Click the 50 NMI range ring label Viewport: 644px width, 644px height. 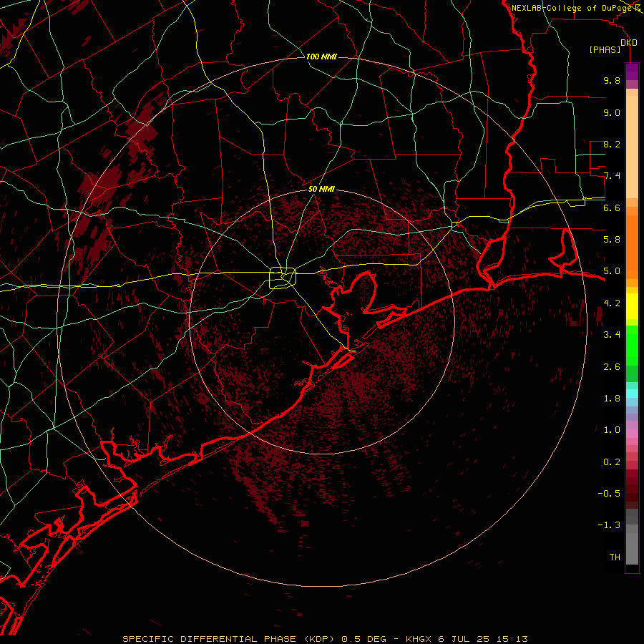coord(321,189)
